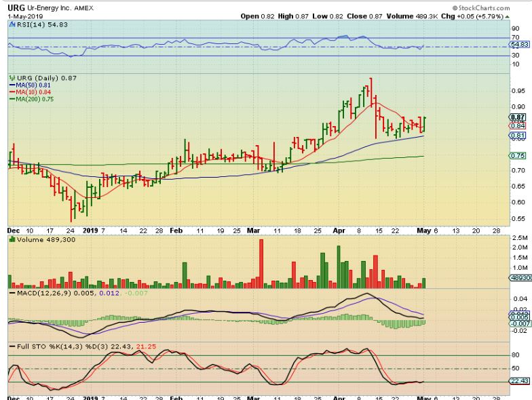Click the MACD(12,26,9) legend line marker
This screenshot has width=532, height=400.
pyautogui.click(x=12, y=292)
